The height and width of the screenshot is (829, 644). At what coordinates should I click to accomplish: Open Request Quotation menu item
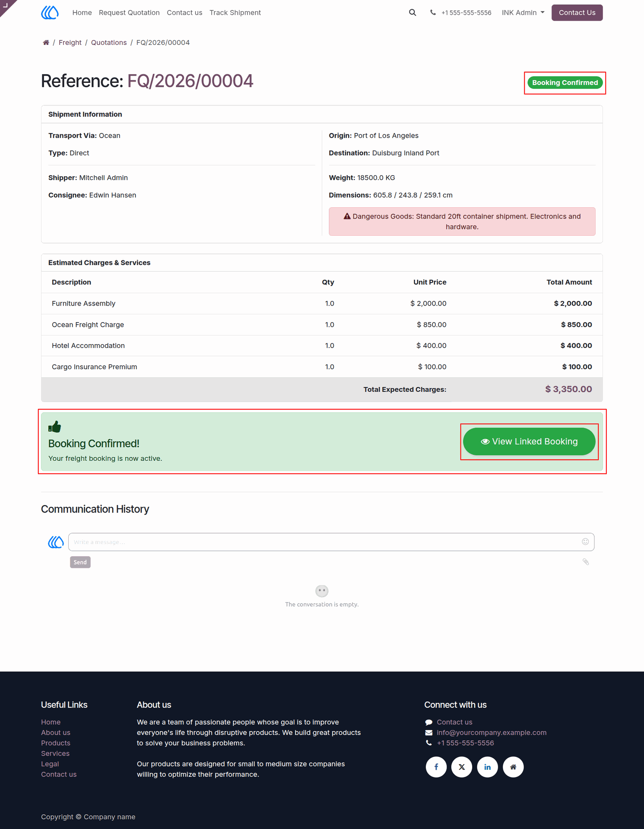click(x=129, y=13)
